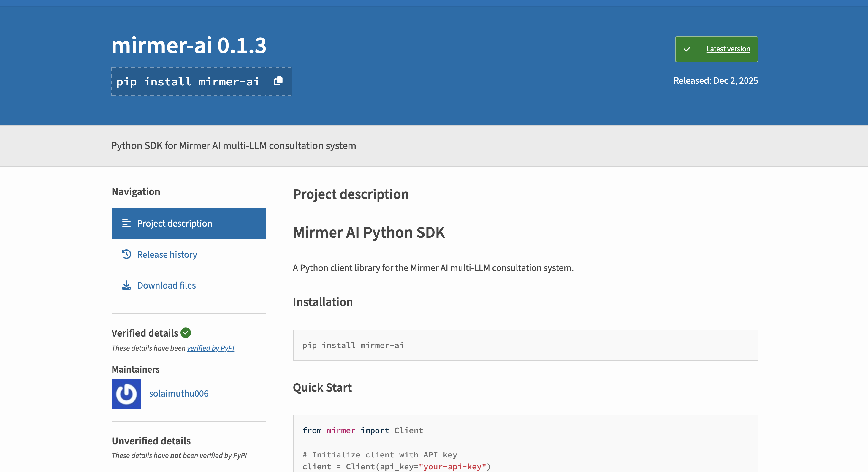Click the Released: Dec 2, 2025 date text

pyautogui.click(x=715, y=81)
